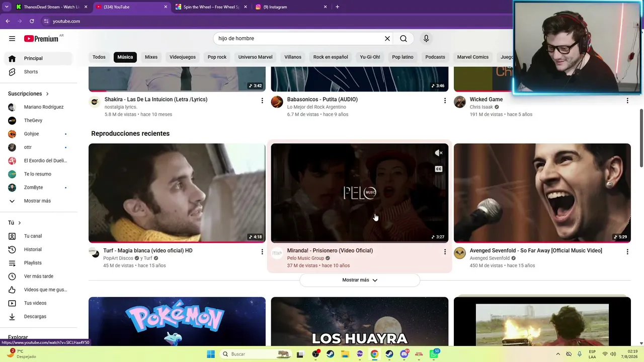Open options menu for Miranda! Prisionero video
The height and width of the screenshot is (362, 644).
pos(445,251)
